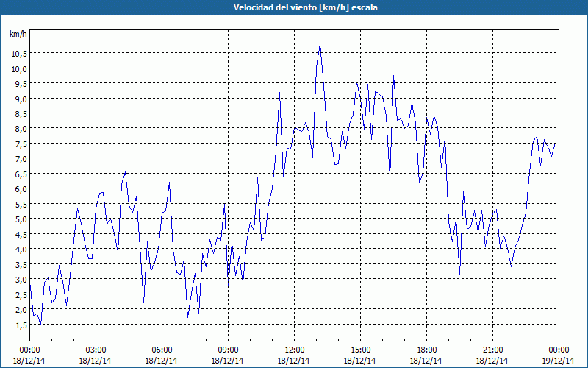Click the '6,0' y-axis label
588x368 pixels.
pos(21,189)
